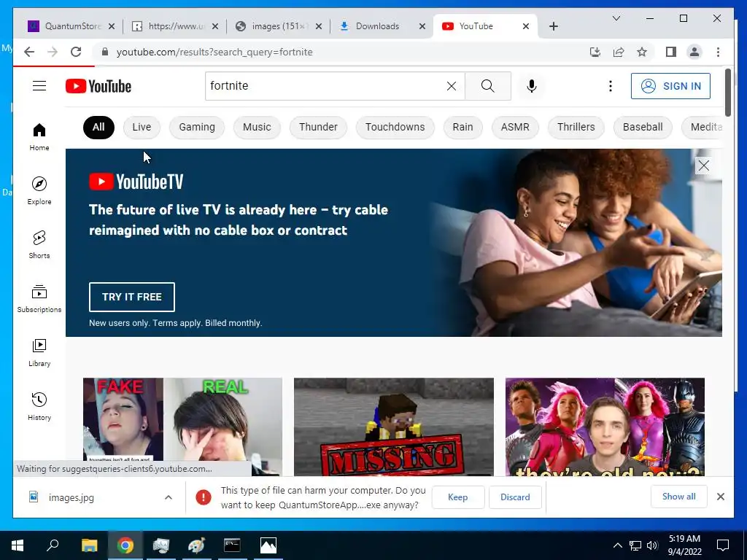Open a new tab with the plus button

(553, 26)
